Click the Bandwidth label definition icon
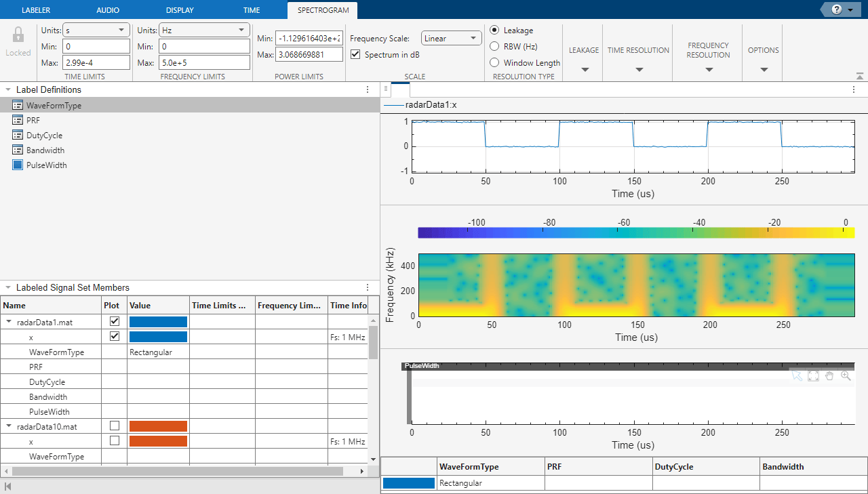The image size is (868, 494). (18, 150)
